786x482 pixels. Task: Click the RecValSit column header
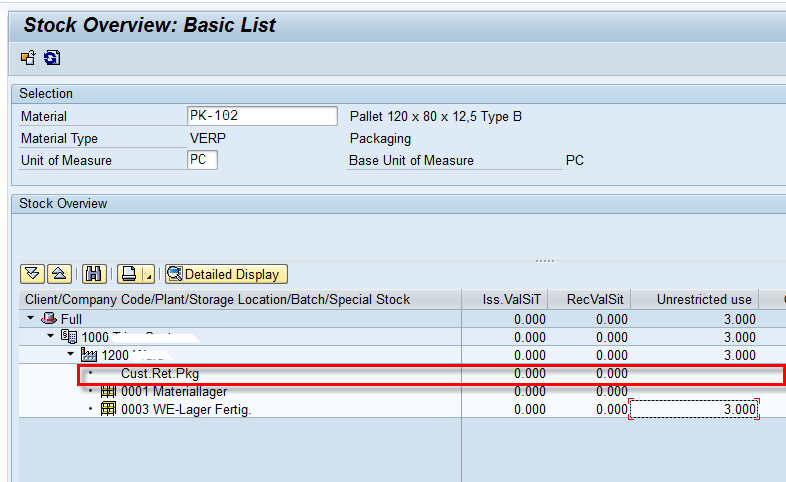click(595, 299)
